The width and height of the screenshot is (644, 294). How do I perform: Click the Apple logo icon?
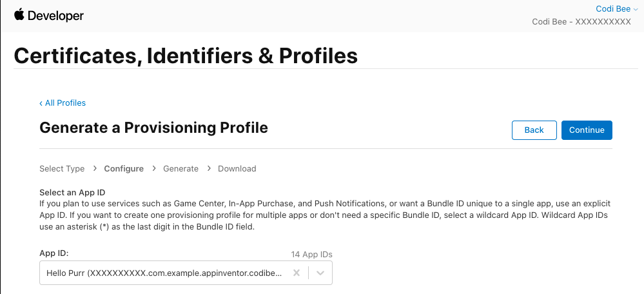click(19, 15)
